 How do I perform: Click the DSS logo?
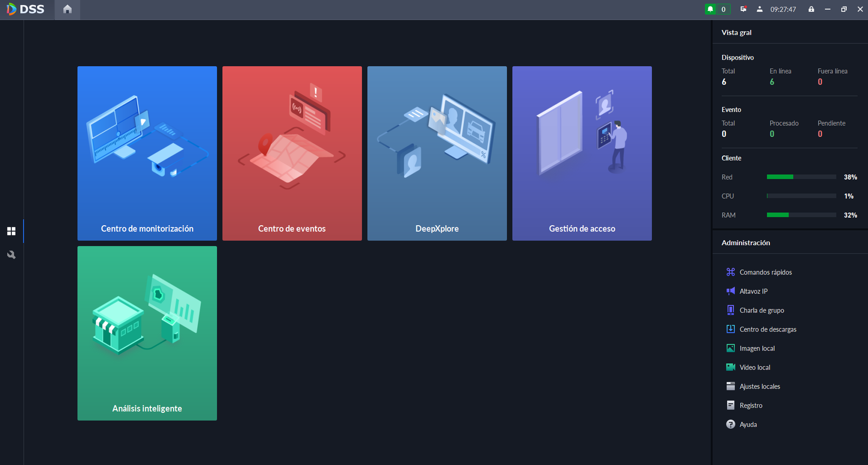(25, 9)
